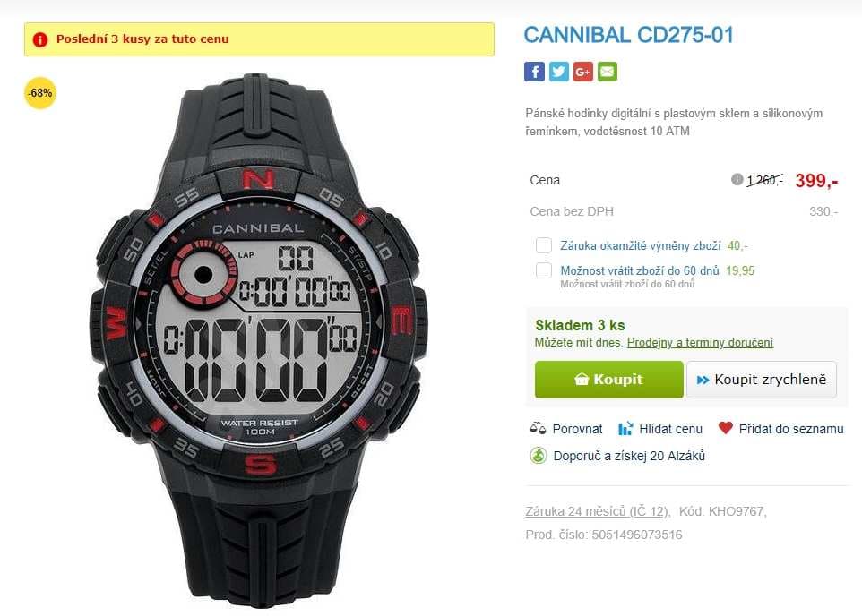This screenshot has width=862, height=616.
Task: Share product via Twitter icon
Action: pyautogui.click(x=558, y=72)
